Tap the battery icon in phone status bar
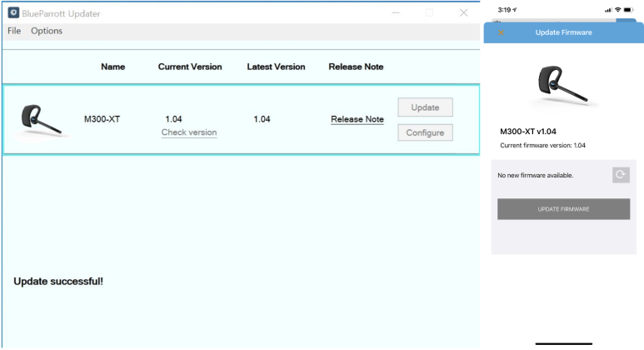Screen dimensions: 644x350 point(628,10)
